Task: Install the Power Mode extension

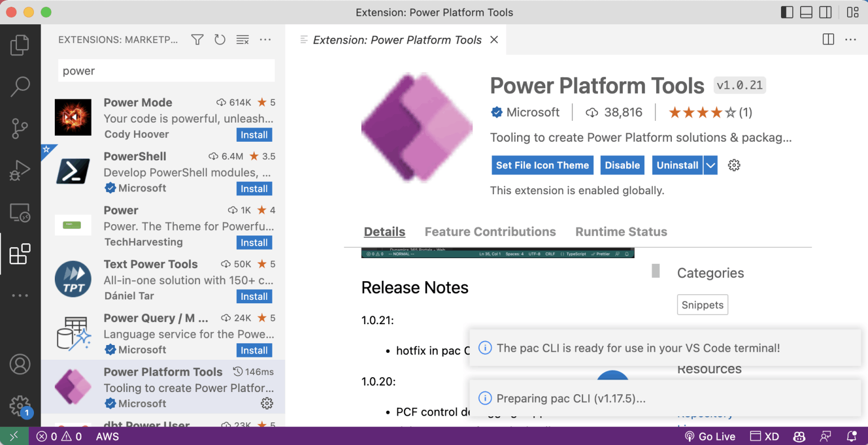Action: (x=254, y=135)
